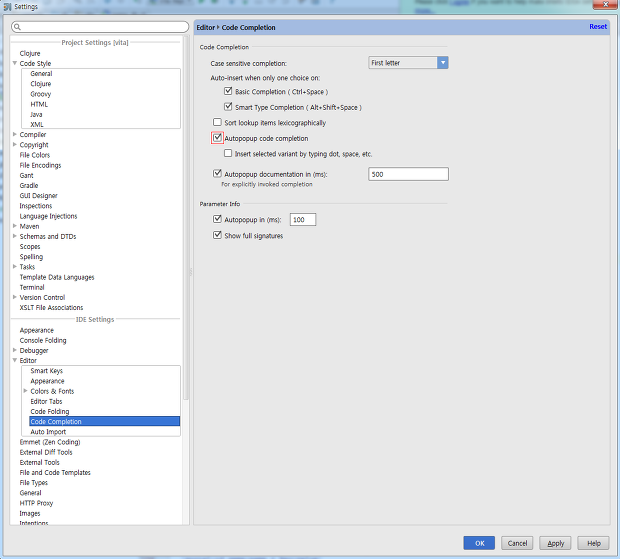Screen dimensions: 620x559
Task: Open Template Data Languages settings
Action: point(57,277)
